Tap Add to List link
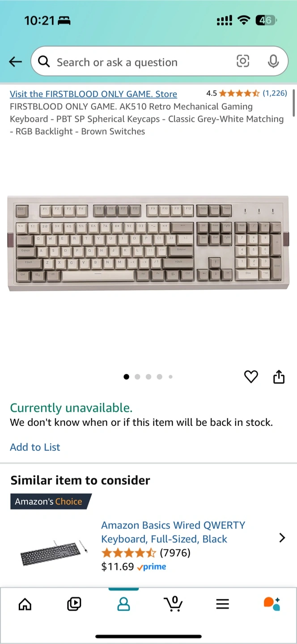This screenshot has width=297, height=644. coord(35,447)
